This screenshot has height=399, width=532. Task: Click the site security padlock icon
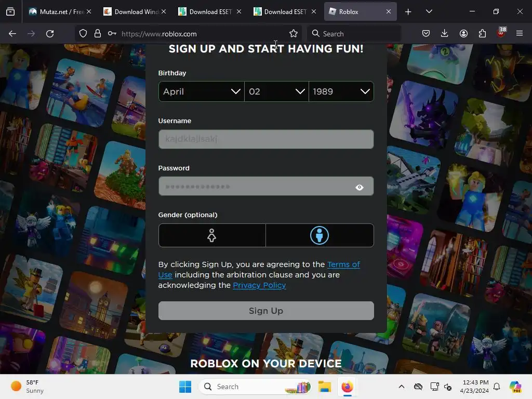(x=98, y=34)
